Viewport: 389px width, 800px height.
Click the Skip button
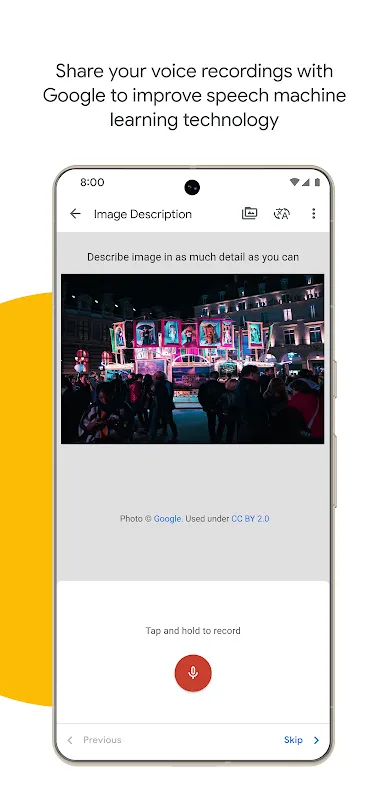293,740
